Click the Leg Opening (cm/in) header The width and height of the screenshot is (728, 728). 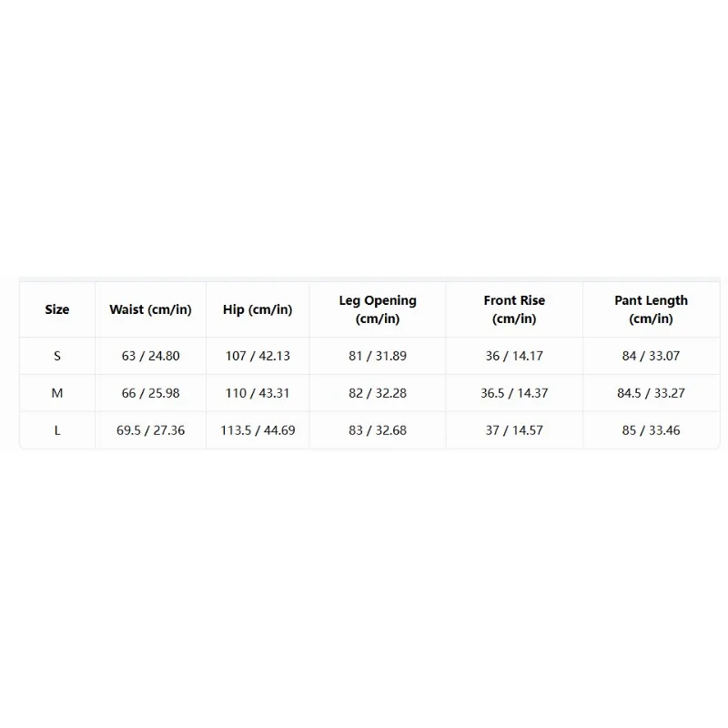click(x=378, y=309)
